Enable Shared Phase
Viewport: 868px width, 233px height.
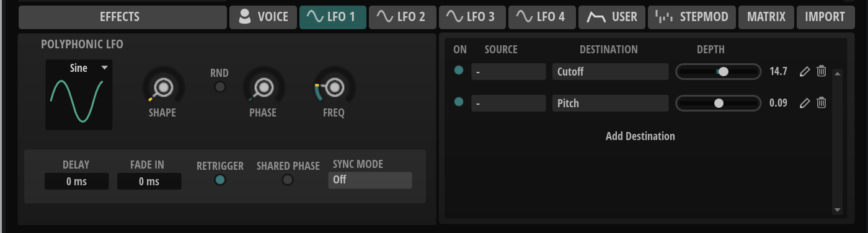coord(288,180)
